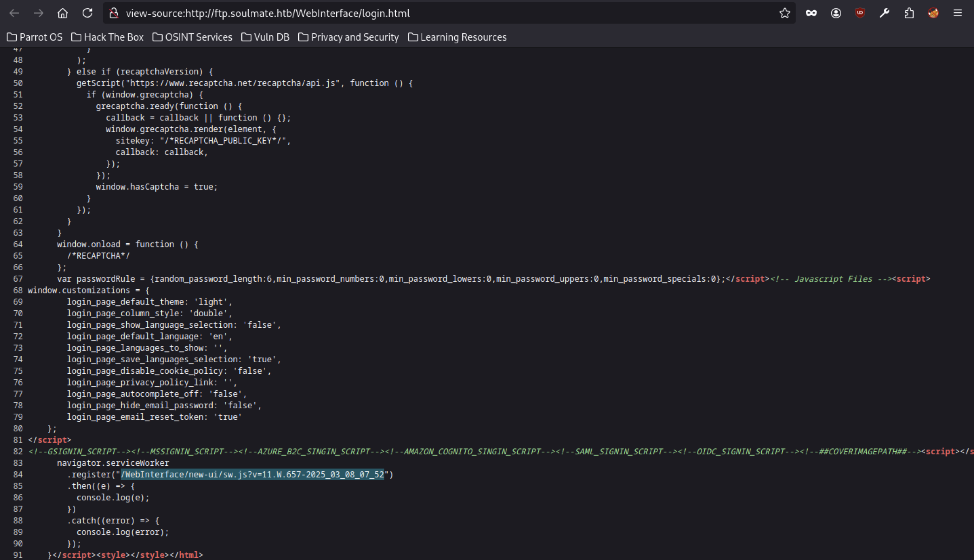974x560 pixels.
Task: Go to the browser home page
Action: [63, 13]
